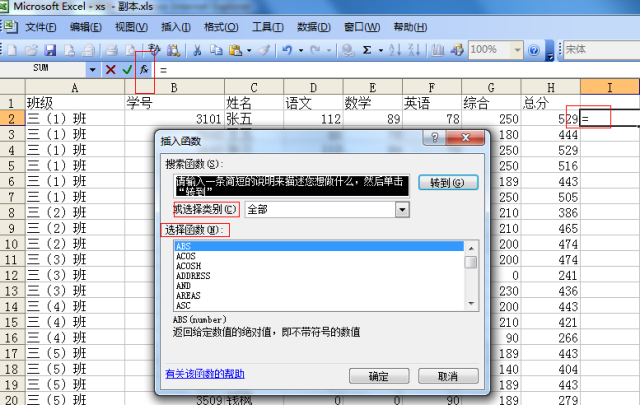The height and width of the screenshot is (405, 640).
Task: Click the New blank workbook icon
Action: [12, 50]
